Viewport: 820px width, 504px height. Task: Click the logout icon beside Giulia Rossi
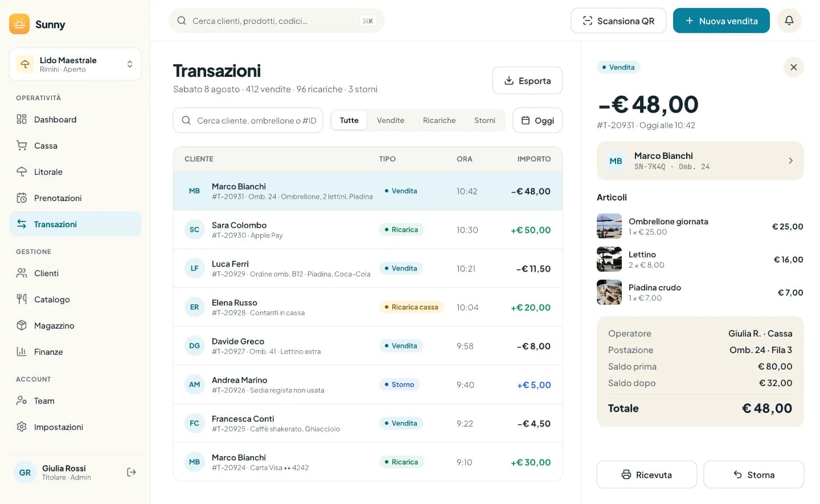(x=132, y=472)
